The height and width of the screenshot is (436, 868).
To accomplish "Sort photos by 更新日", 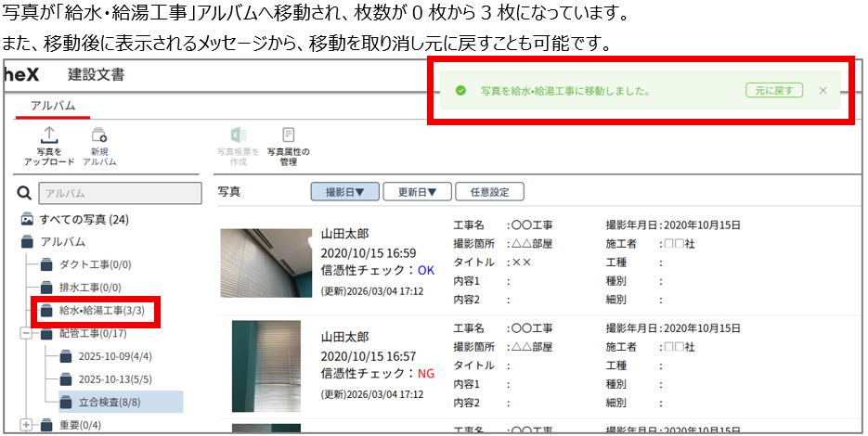I will click(416, 192).
